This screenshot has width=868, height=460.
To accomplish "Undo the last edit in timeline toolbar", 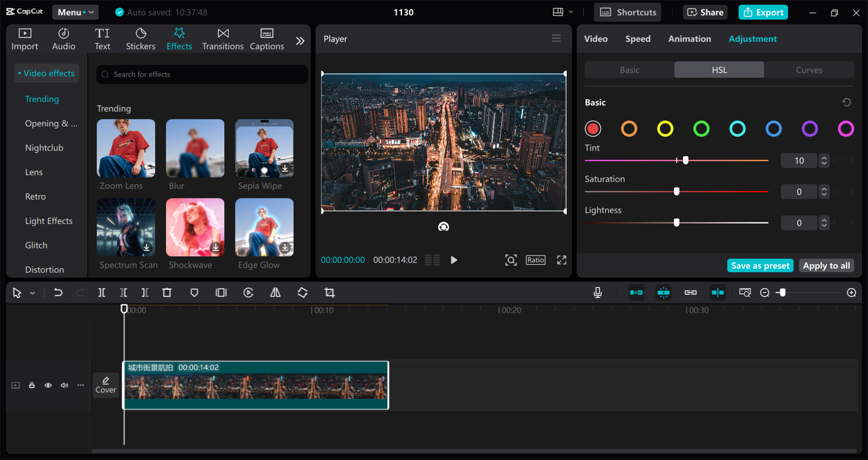I will click(58, 293).
